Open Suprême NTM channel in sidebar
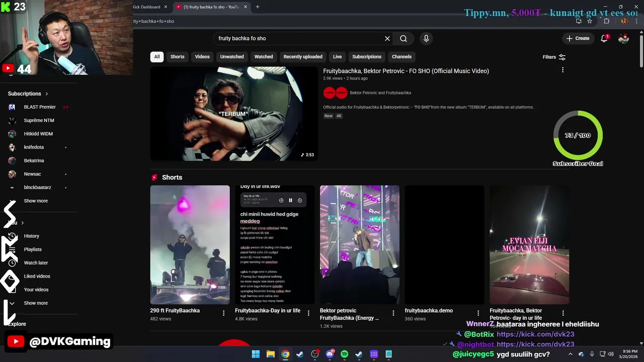Image resolution: width=644 pixels, height=362 pixels. click(39, 120)
